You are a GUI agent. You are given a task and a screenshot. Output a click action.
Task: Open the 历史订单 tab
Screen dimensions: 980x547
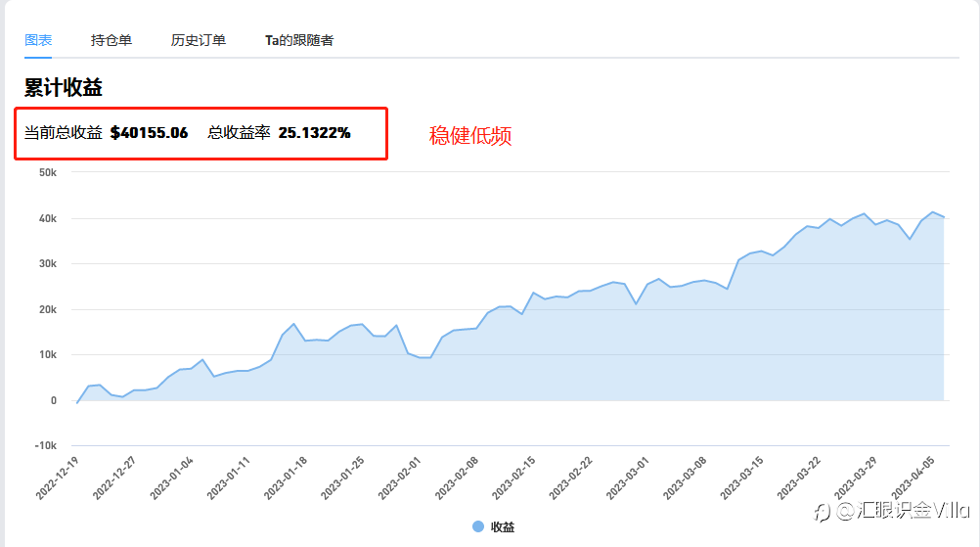pos(199,41)
